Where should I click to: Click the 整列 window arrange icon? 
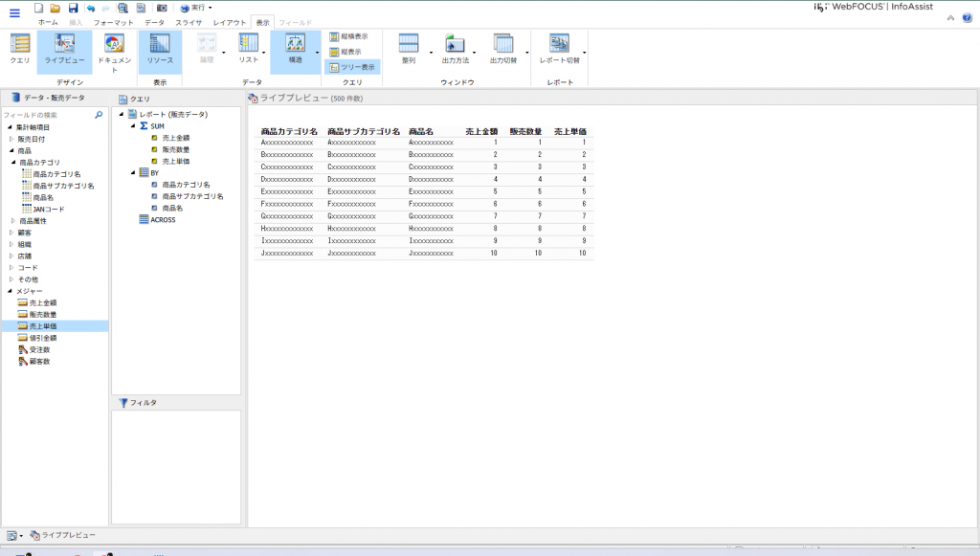coord(409,50)
